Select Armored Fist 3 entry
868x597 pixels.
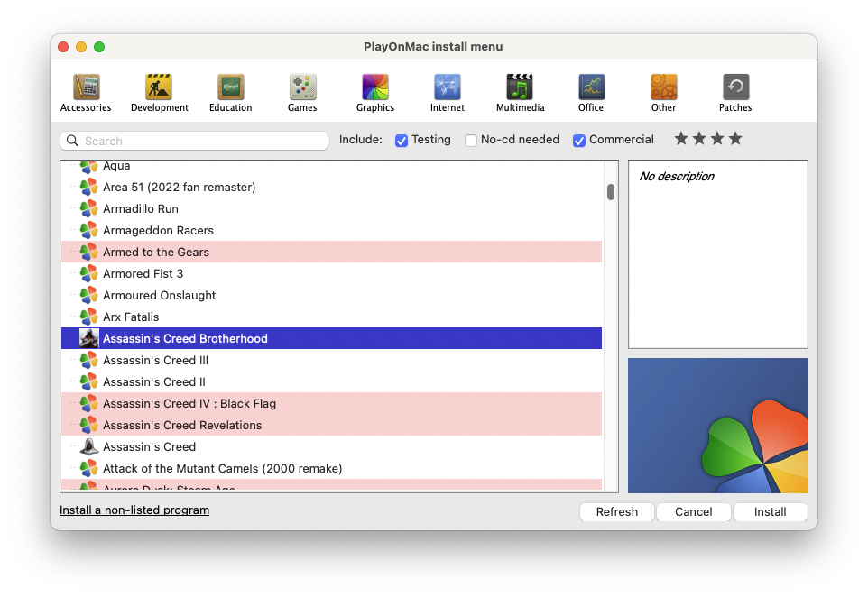[x=331, y=273]
